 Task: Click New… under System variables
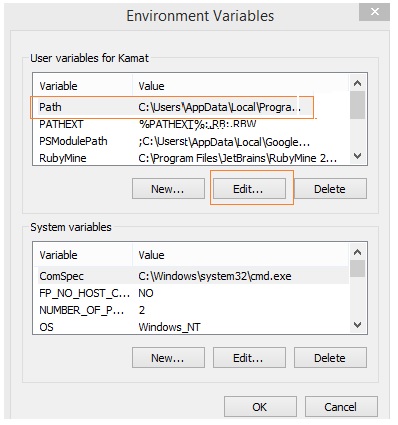(168, 358)
